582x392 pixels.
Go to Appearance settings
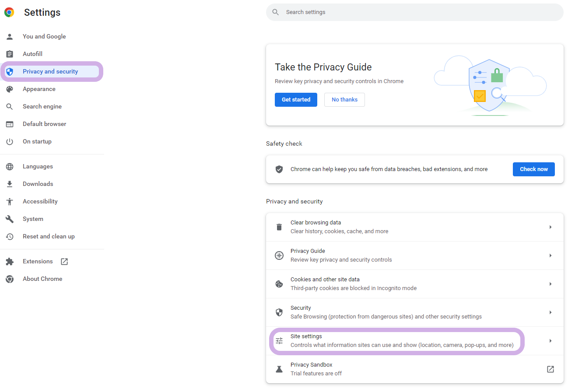(x=39, y=89)
